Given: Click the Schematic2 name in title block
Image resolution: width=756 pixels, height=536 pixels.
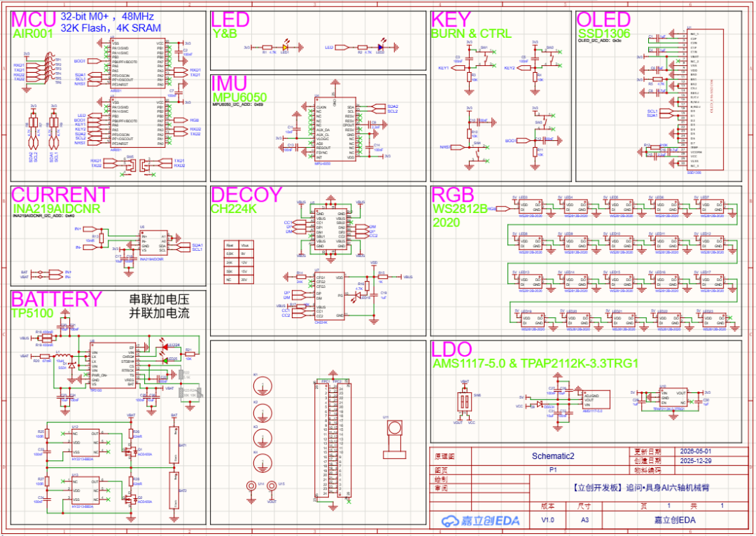Looking at the screenshot, I should tap(553, 456).
